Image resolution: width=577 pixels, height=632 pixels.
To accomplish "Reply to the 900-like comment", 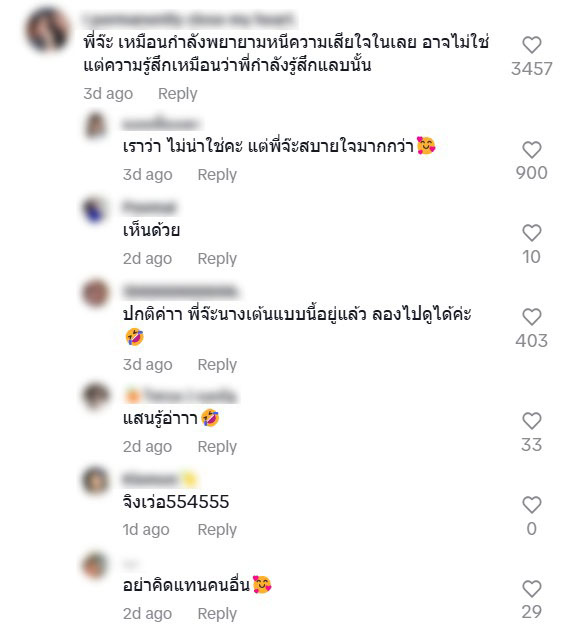I will tap(217, 175).
